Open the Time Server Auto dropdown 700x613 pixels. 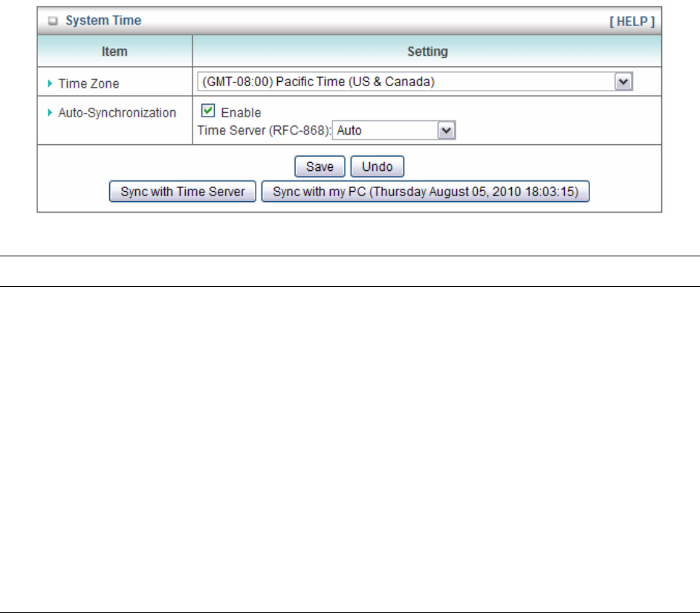pyautogui.click(x=385, y=131)
